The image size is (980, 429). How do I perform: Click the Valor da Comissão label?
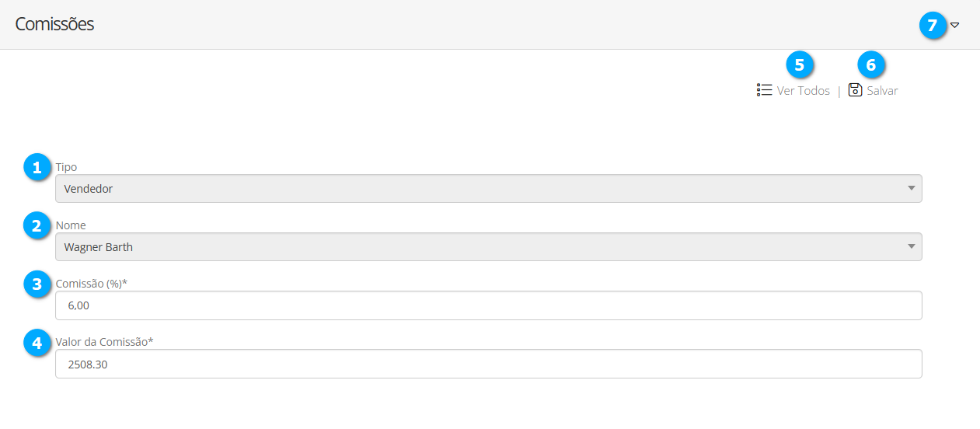pyautogui.click(x=105, y=342)
